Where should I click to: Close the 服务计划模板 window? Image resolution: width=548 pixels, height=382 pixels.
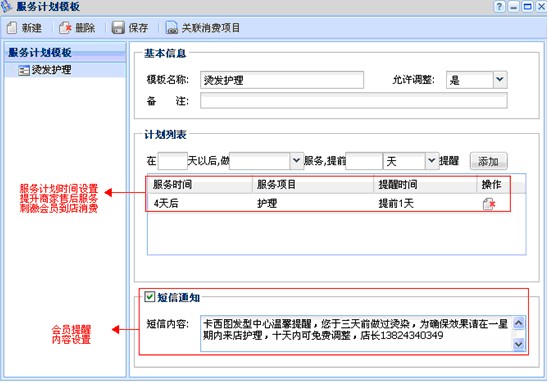tap(541, 6)
